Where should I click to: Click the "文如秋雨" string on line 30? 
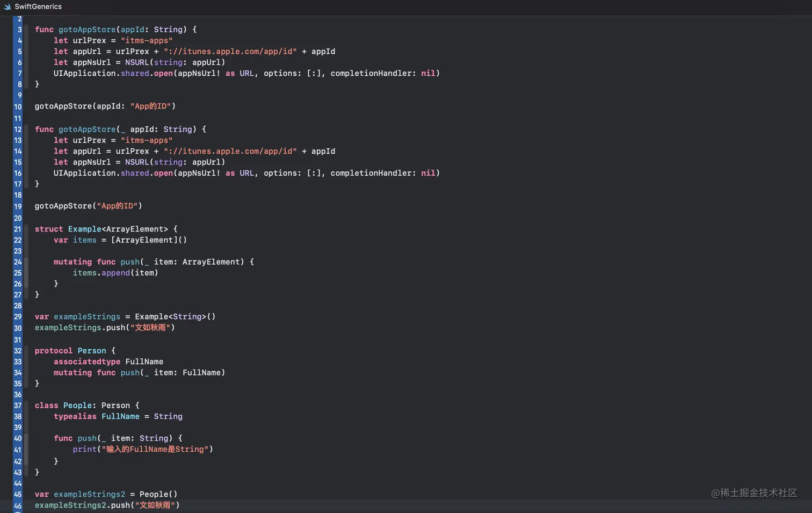150,328
